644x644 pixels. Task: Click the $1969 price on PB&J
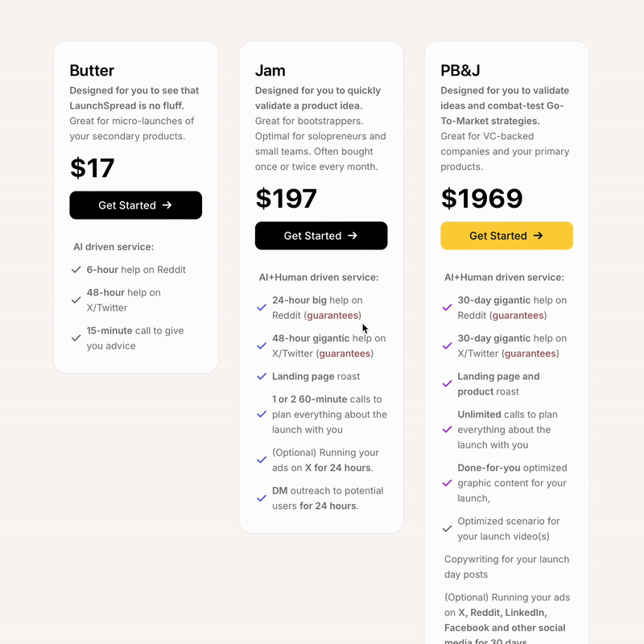coord(482,199)
